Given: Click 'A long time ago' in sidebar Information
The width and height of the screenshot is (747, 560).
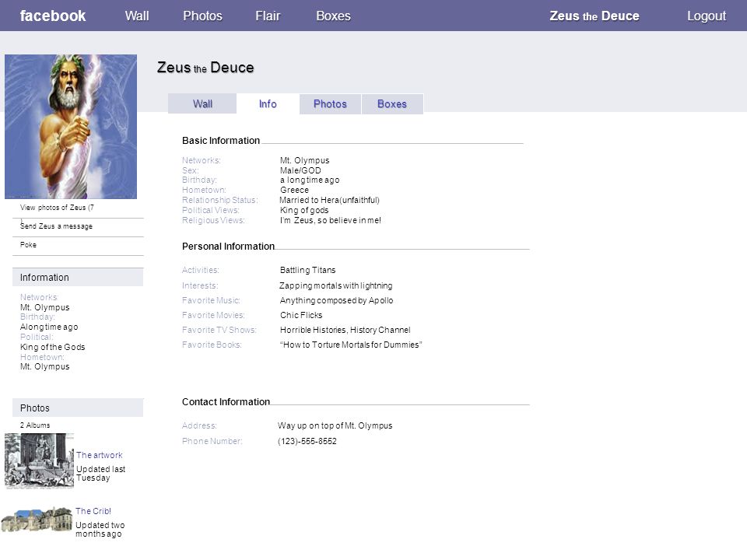Looking at the screenshot, I should tap(49, 327).
